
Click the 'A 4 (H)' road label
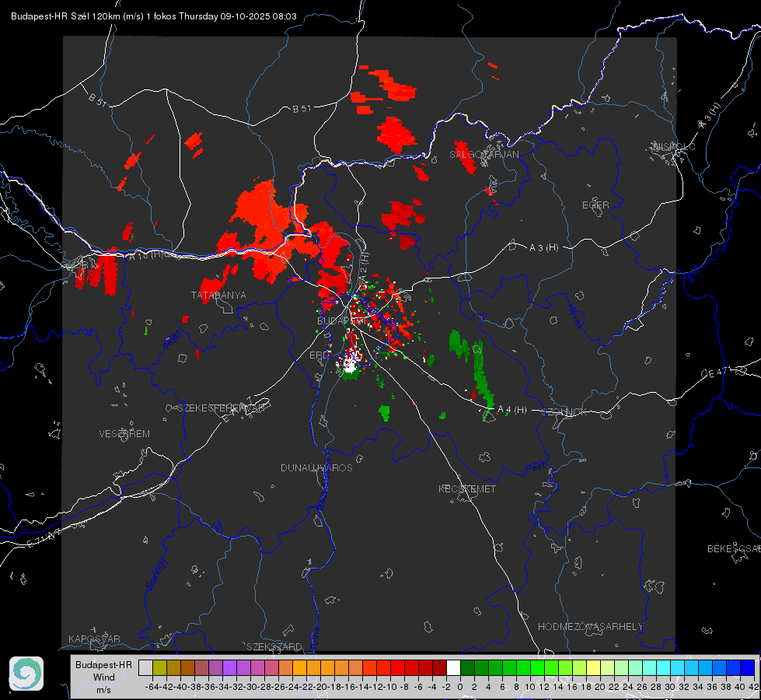pos(512,410)
